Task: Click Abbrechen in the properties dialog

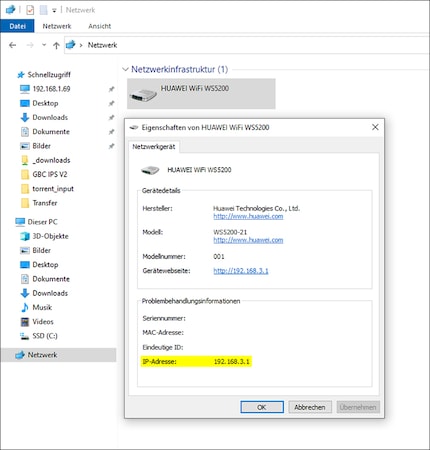Action: click(310, 407)
